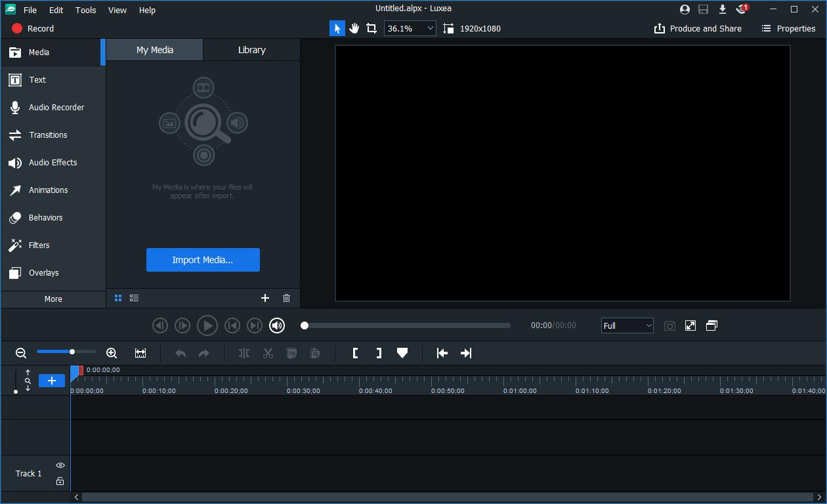Open the Properties panel
827x504 pixels.
[788, 28]
